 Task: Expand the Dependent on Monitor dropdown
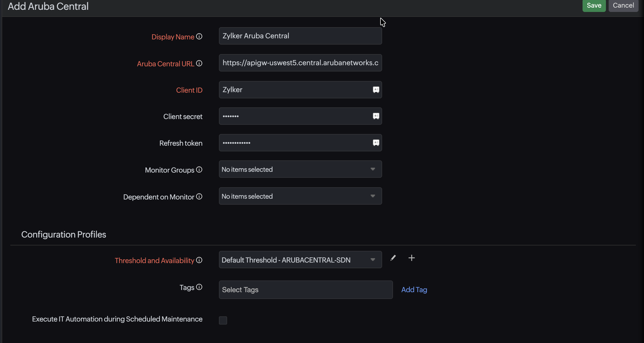tap(300, 196)
